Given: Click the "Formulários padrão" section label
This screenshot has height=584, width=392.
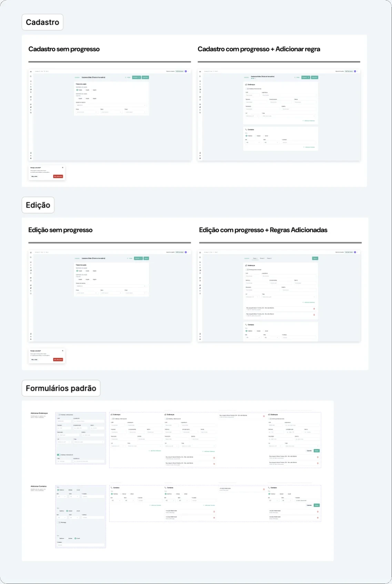Looking at the screenshot, I should pos(61,388).
